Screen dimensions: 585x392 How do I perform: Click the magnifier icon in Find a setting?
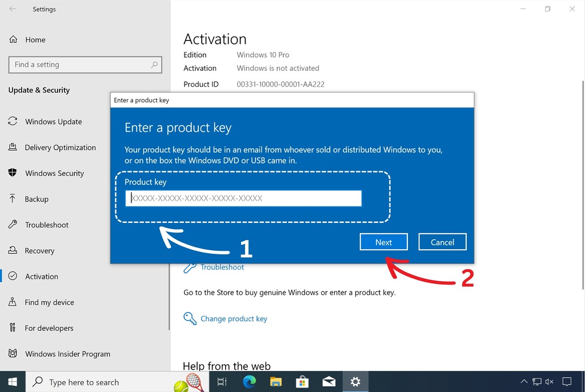coord(154,65)
